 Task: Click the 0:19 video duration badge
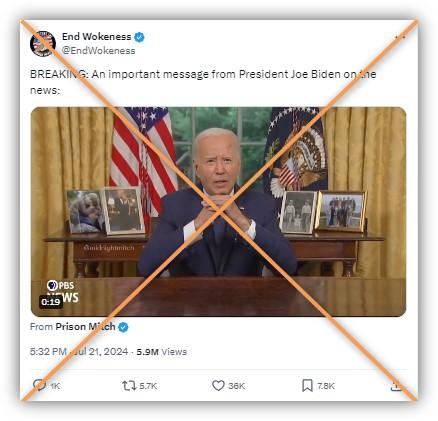[51, 302]
